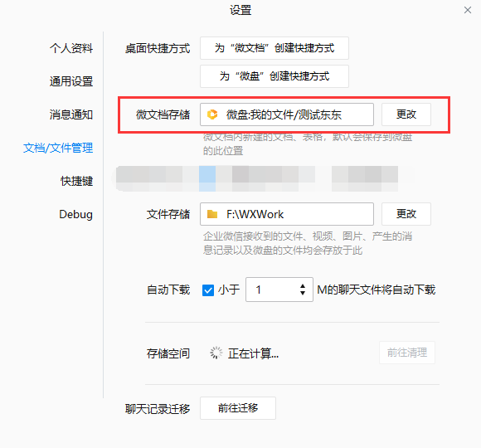Click 更改 next to 微文档存储 path

pyautogui.click(x=406, y=114)
